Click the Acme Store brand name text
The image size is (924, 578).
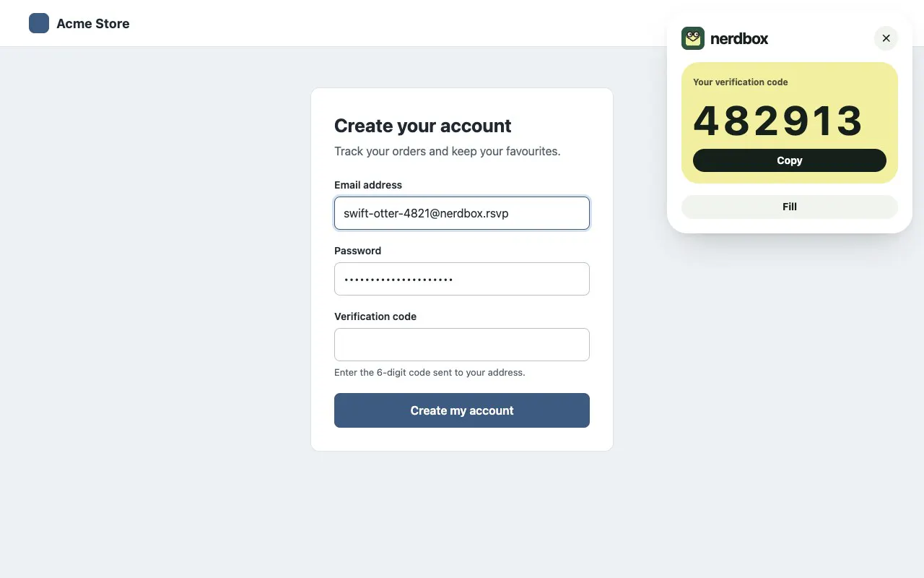[93, 24]
